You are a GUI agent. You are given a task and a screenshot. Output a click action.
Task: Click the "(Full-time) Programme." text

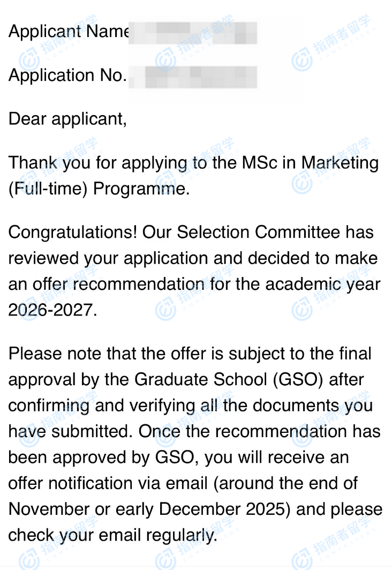[x=99, y=189]
